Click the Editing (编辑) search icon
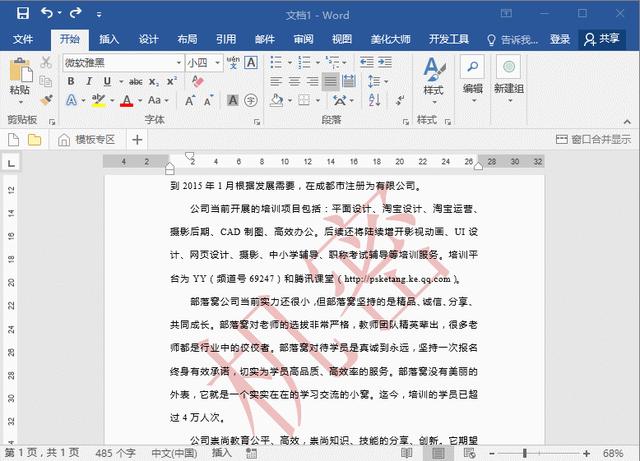 tap(472, 75)
